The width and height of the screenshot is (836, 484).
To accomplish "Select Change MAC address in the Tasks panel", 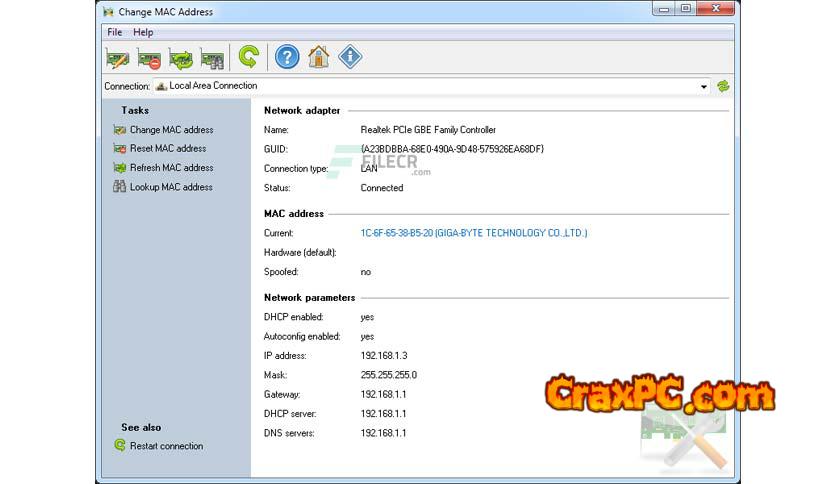I will pyautogui.click(x=171, y=130).
